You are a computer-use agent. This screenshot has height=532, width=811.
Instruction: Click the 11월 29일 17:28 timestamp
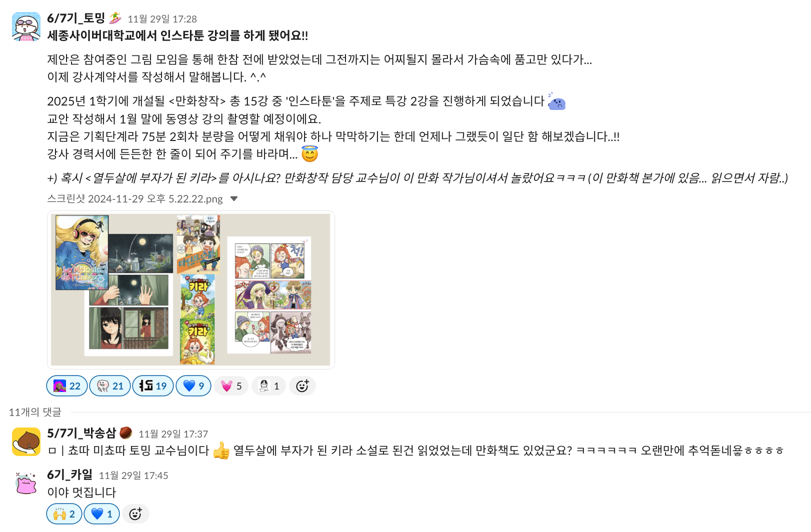(162, 19)
